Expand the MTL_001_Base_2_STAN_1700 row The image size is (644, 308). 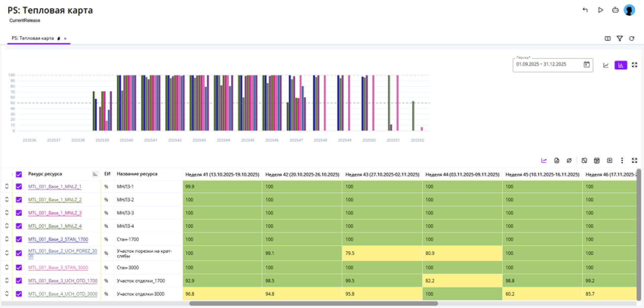[x=7, y=239]
